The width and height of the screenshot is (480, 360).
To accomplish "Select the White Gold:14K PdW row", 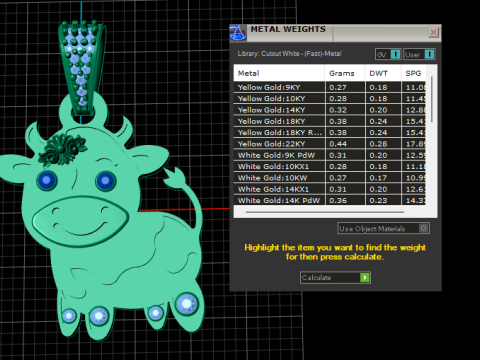I will [330, 200].
